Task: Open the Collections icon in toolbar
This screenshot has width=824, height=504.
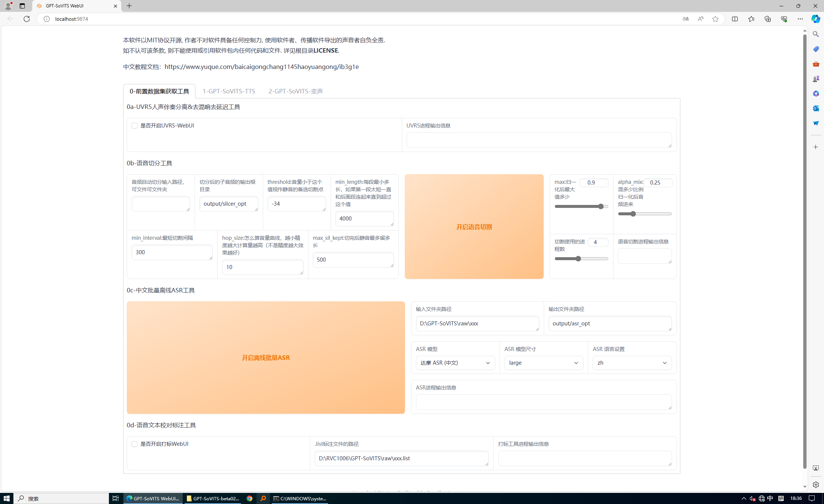Action: pos(767,19)
